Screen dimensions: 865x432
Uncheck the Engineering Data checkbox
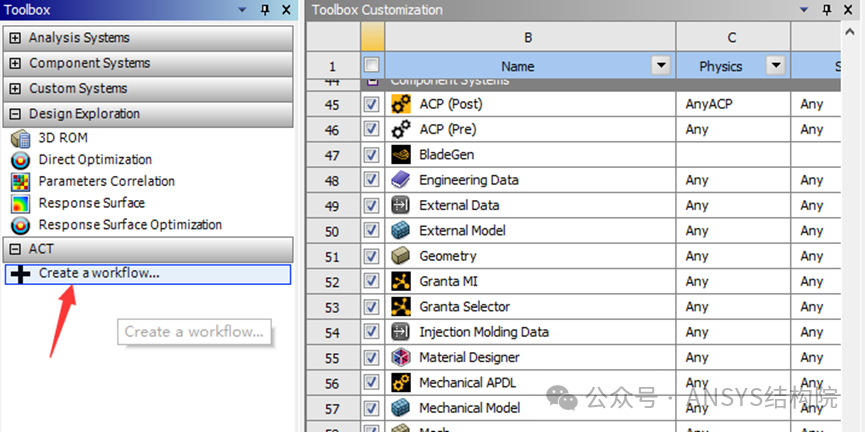tap(372, 180)
